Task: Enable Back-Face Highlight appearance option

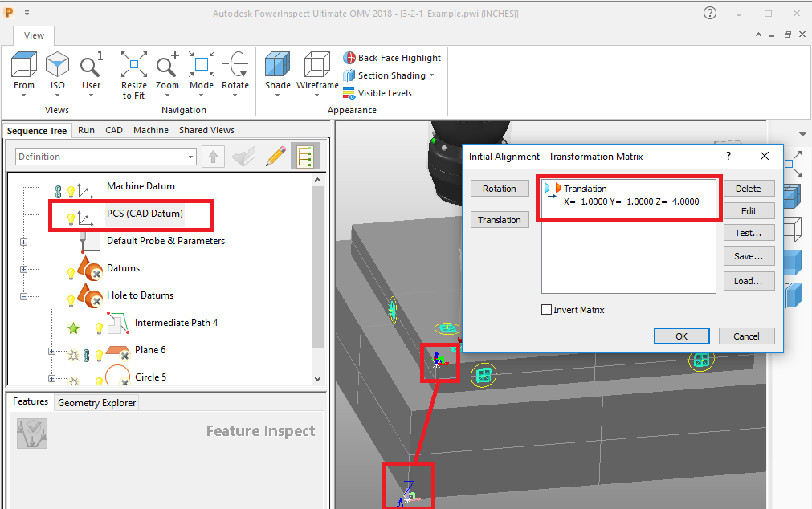Action: click(x=392, y=58)
